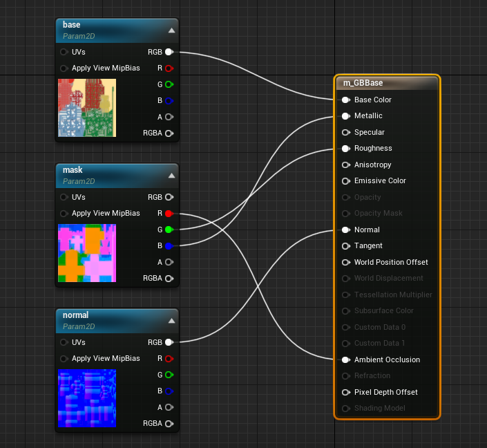Click the disabled Subsurface Color pin
This screenshot has width=487, height=448.
tap(346, 311)
